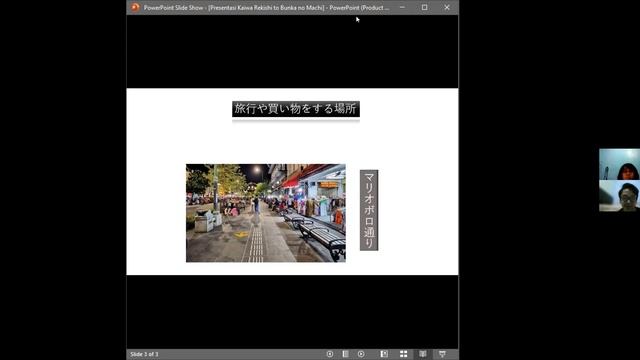Click the slide title 旅行や買い物をする場所
The height and width of the screenshot is (360, 640).
pos(296,109)
